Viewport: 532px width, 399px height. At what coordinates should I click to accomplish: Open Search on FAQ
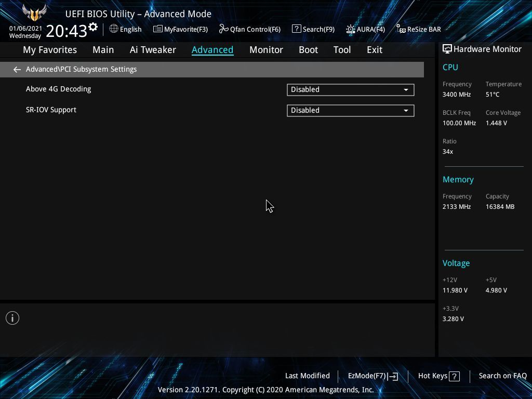[502, 376]
